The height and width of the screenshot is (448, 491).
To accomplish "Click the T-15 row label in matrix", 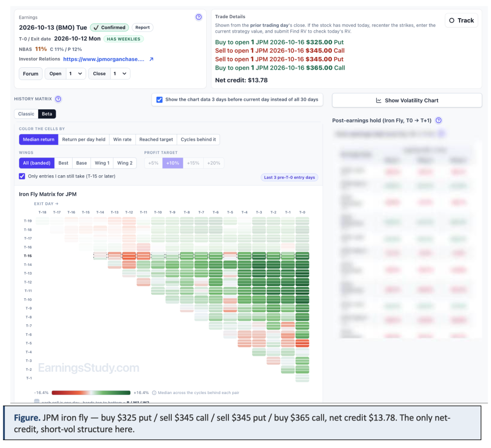I will pyautogui.click(x=27, y=256).
